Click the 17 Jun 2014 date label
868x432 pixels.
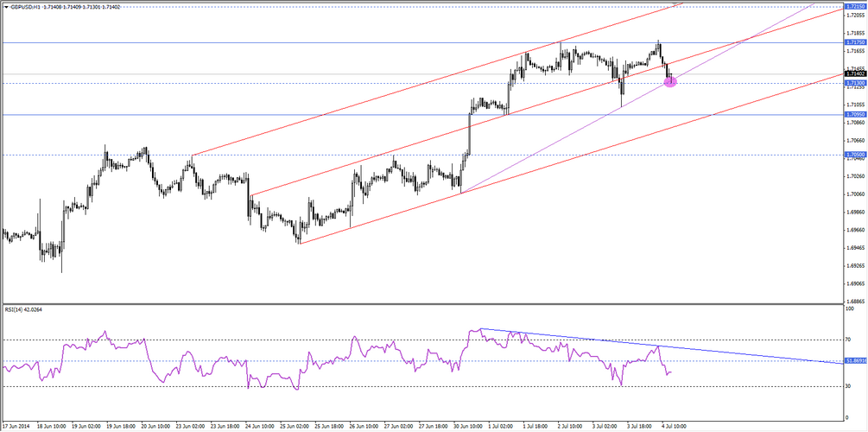pos(16,427)
